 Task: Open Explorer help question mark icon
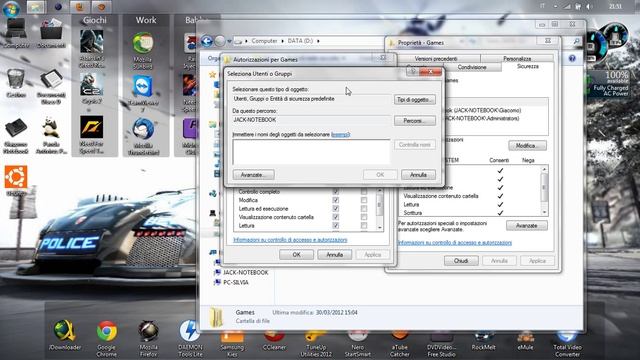(572, 59)
